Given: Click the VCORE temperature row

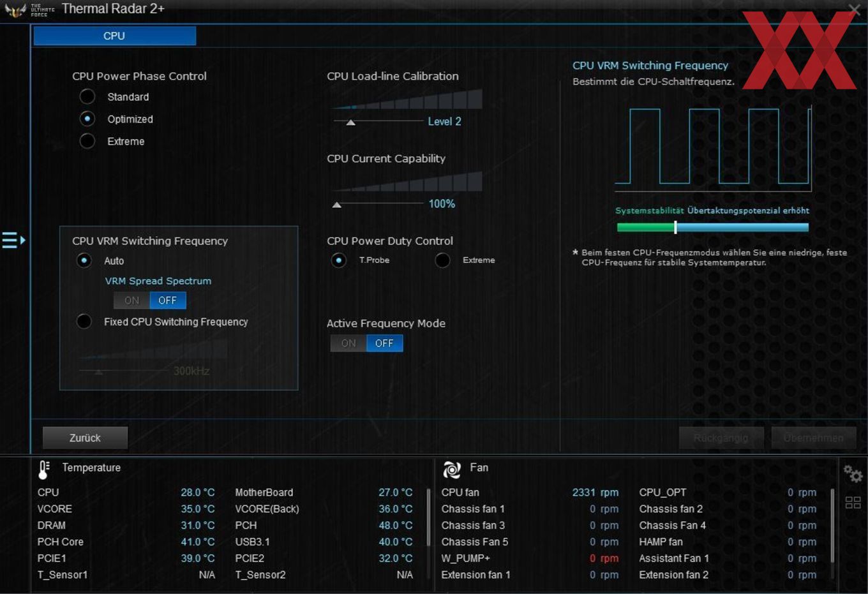Looking at the screenshot, I should [x=126, y=509].
